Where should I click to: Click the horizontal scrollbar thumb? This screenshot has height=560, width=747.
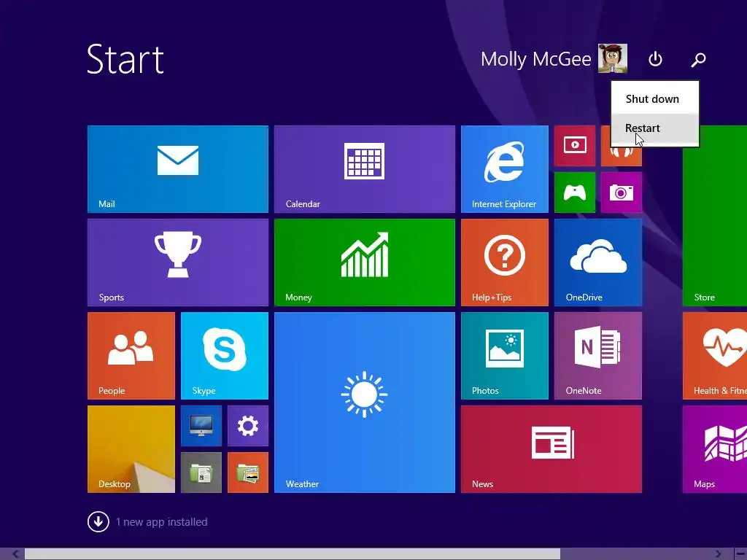click(292, 554)
